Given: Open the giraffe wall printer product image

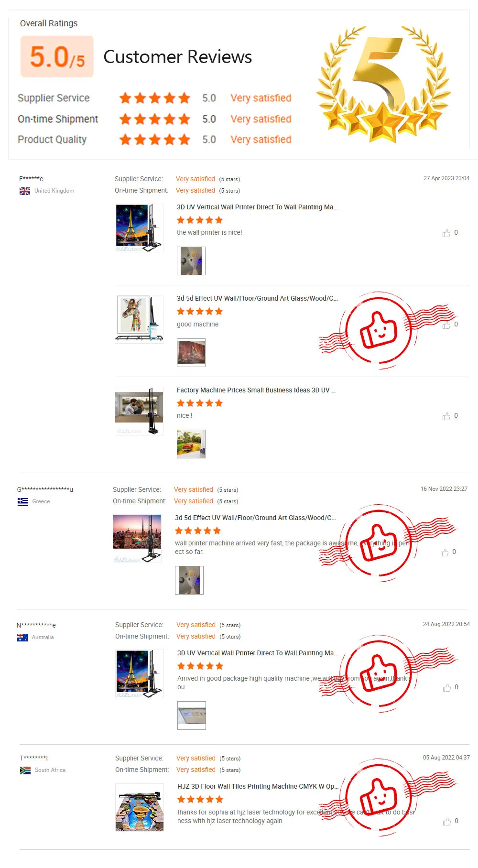Looking at the screenshot, I should (x=139, y=319).
